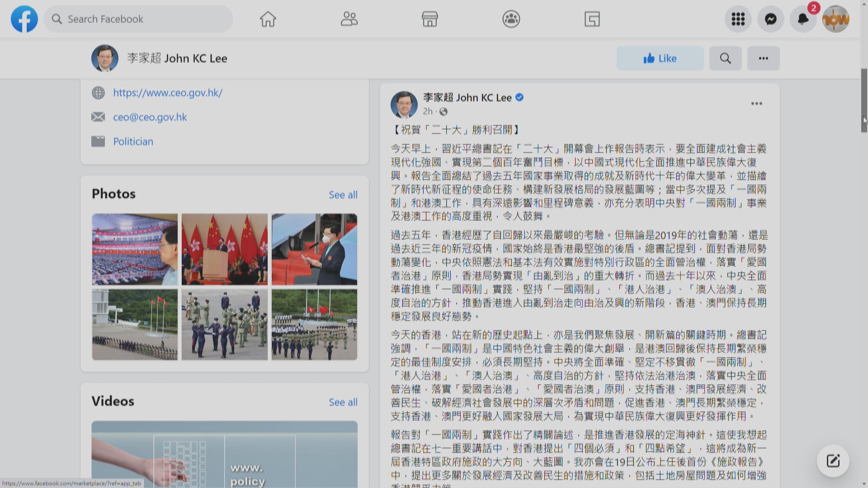This screenshot has width=868, height=488.
Task: Click the public audience globe on the post
Action: click(x=443, y=112)
